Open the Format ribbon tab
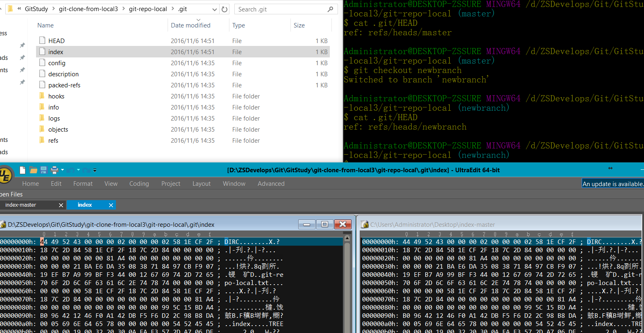 [83, 184]
